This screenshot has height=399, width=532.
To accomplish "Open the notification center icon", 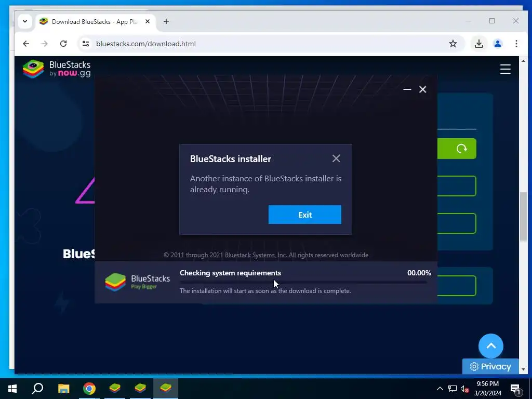I will tap(515, 389).
